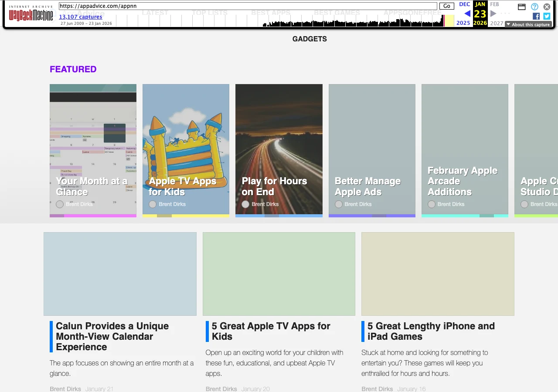The image size is (558, 392).
Task: Click author avatar on Apple TV Apps card
Action: (x=153, y=204)
